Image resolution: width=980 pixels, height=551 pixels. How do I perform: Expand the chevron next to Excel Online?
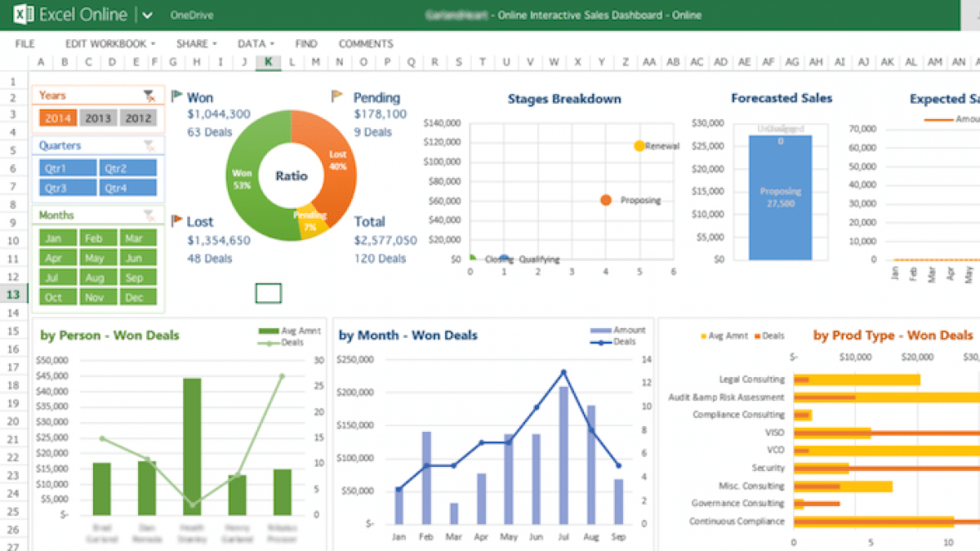147,16
